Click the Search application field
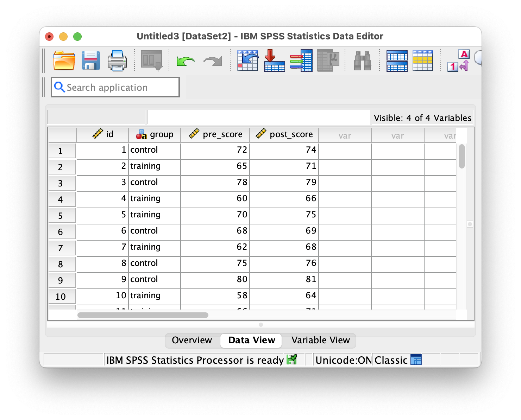Screen dimensions: 521x420 [115, 87]
